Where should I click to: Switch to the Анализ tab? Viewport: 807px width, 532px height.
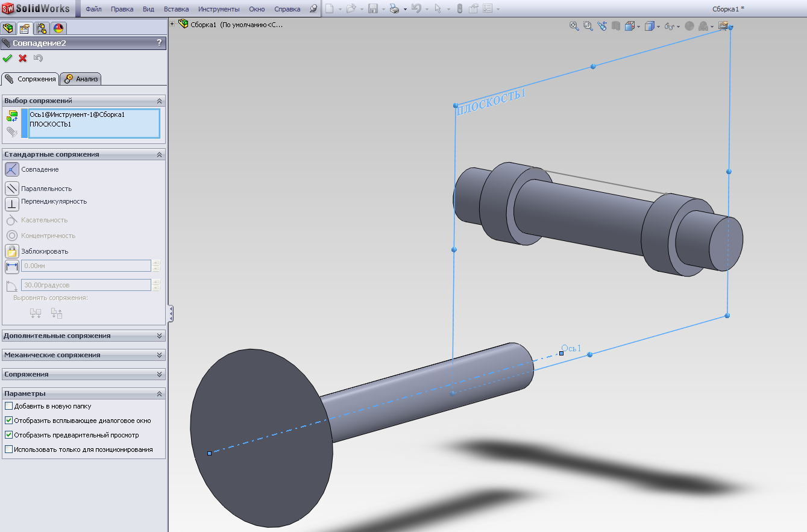point(81,79)
